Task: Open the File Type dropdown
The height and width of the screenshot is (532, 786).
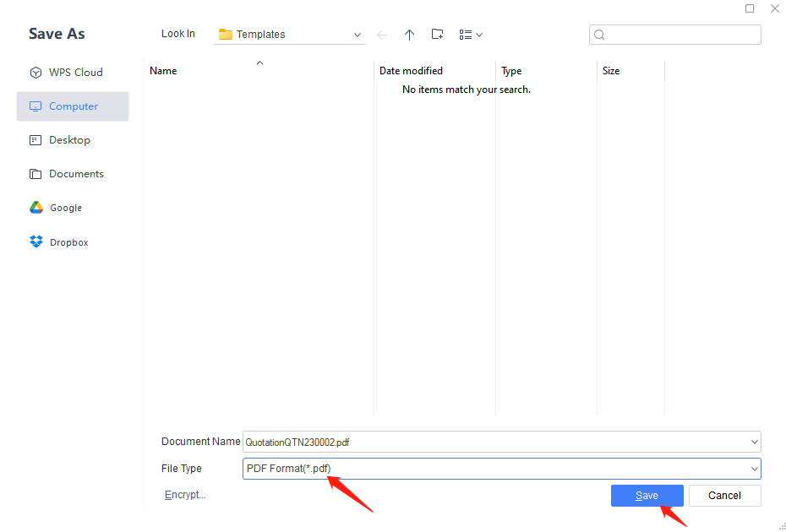Action: point(754,469)
